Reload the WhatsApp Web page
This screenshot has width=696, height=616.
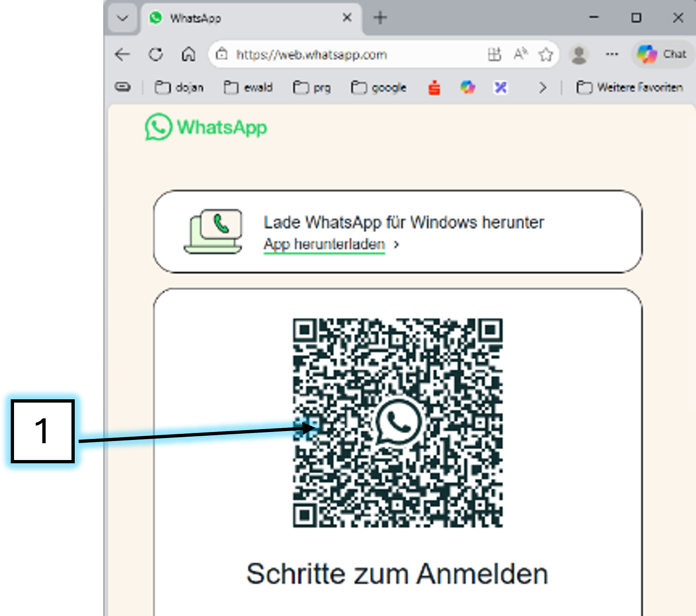point(156,55)
